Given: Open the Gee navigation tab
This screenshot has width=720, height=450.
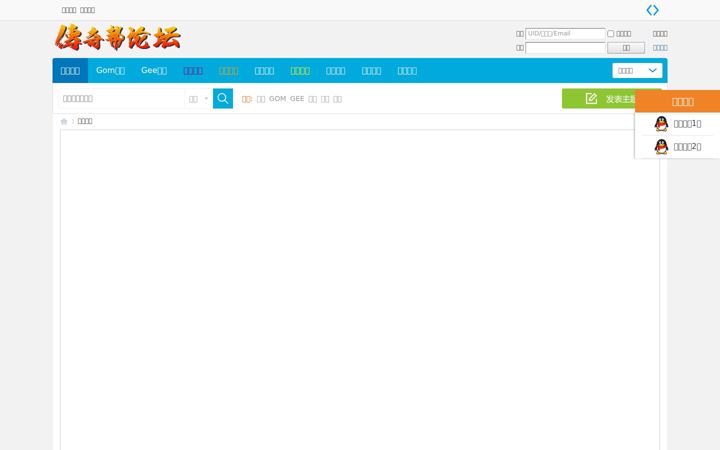Looking at the screenshot, I should point(154,71).
